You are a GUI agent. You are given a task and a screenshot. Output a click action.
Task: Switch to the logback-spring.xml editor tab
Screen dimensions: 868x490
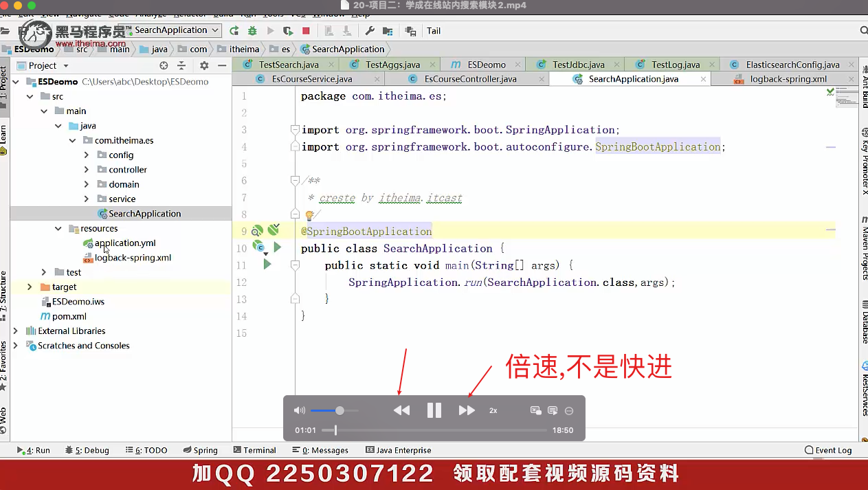tap(788, 79)
